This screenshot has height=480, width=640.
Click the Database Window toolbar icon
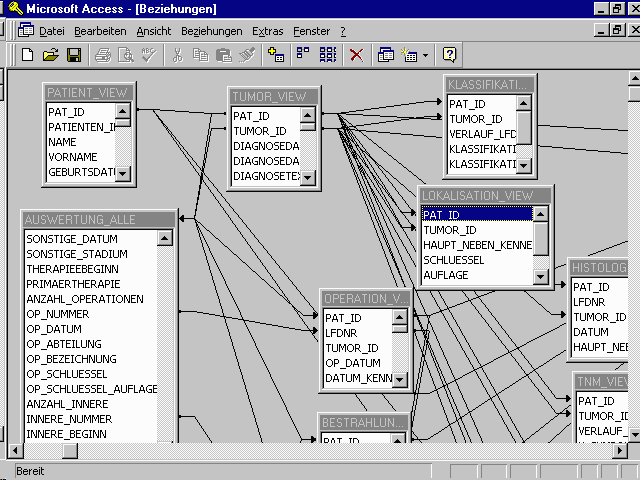coord(386,55)
